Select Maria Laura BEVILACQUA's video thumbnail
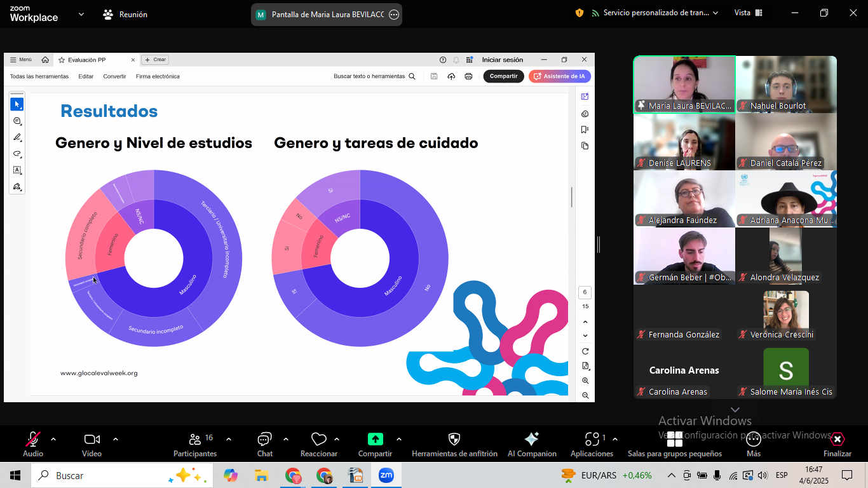Image resolution: width=868 pixels, height=488 pixels. (684, 85)
